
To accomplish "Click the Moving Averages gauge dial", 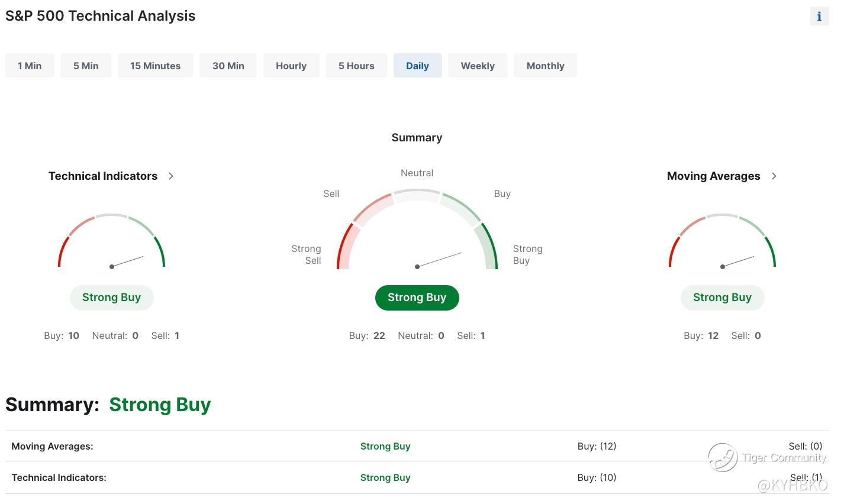I will click(722, 241).
